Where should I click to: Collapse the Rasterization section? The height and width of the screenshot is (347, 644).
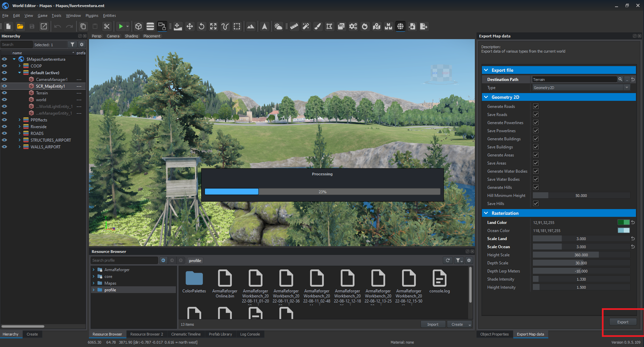point(486,213)
